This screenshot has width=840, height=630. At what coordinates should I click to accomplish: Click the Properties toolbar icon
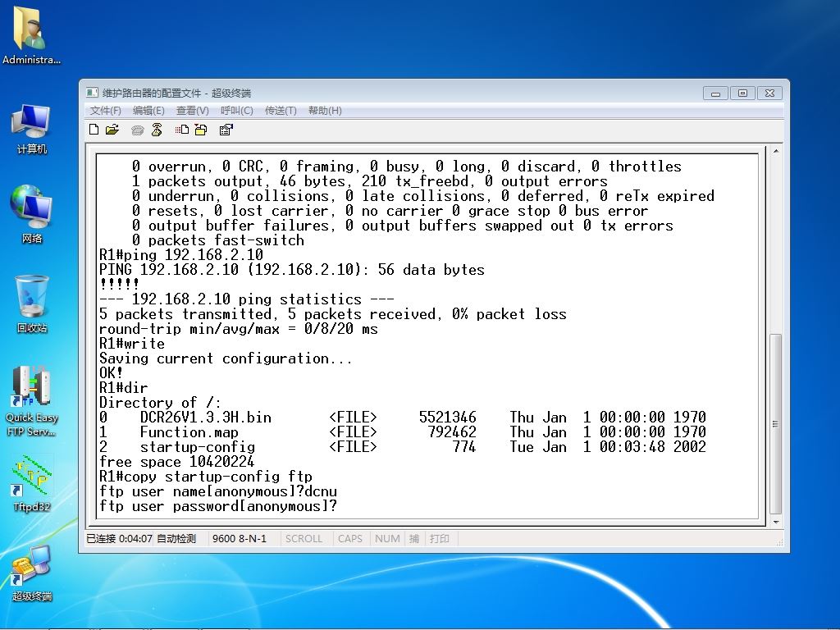pos(226,130)
